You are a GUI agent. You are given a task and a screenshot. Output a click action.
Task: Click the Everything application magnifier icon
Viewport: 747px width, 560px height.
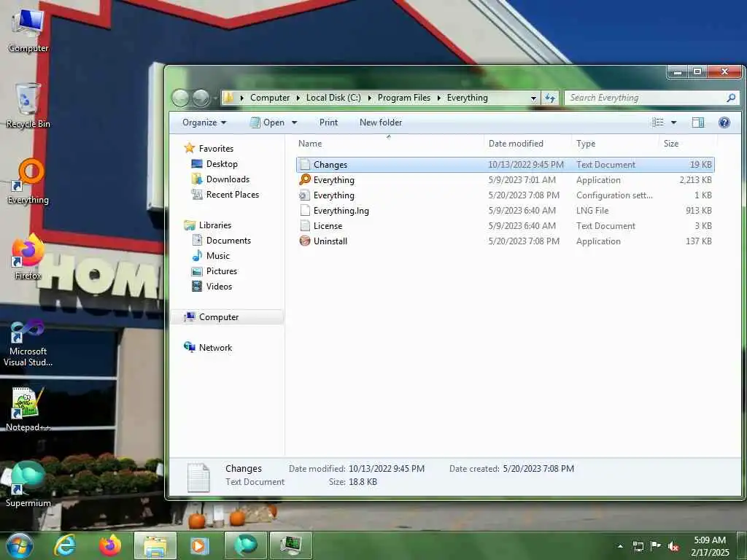tap(305, 179)
